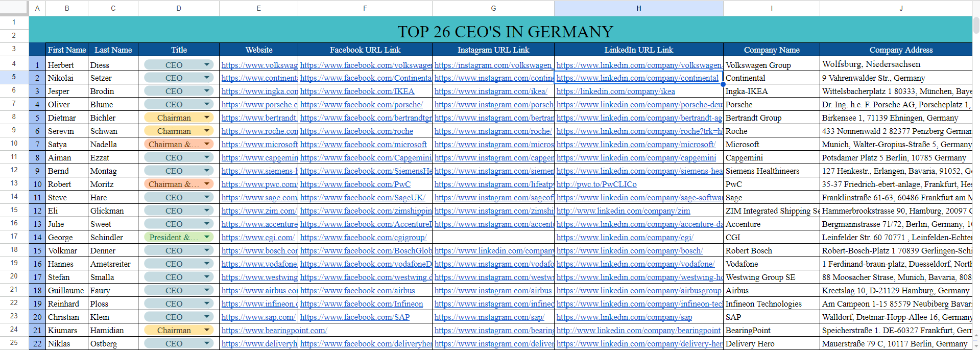Viewport: 980px width, 350px height.
Task: Select the Delivery Hero cell
Action: 772,343
